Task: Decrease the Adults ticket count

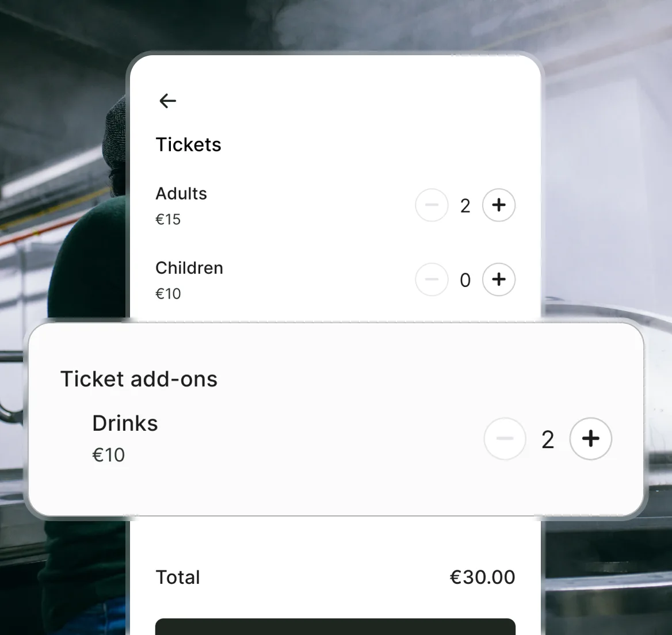Action: coord(432,205)
